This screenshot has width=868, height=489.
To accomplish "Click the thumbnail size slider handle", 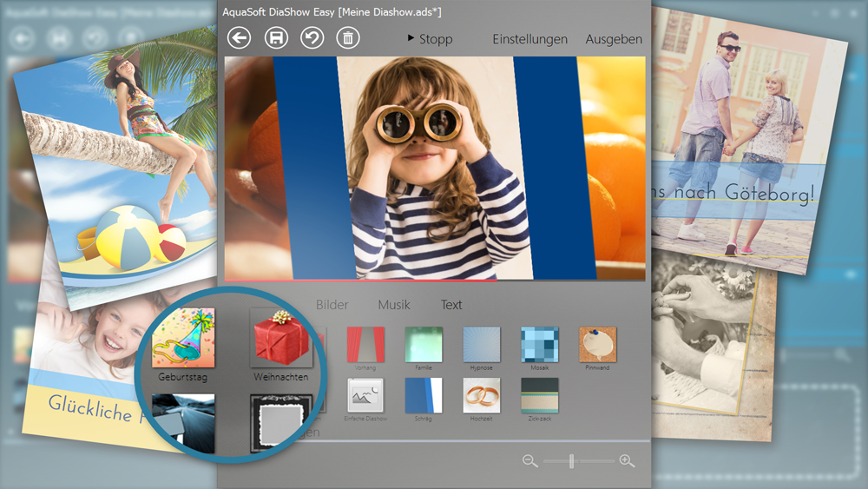I will click(571, 461).
